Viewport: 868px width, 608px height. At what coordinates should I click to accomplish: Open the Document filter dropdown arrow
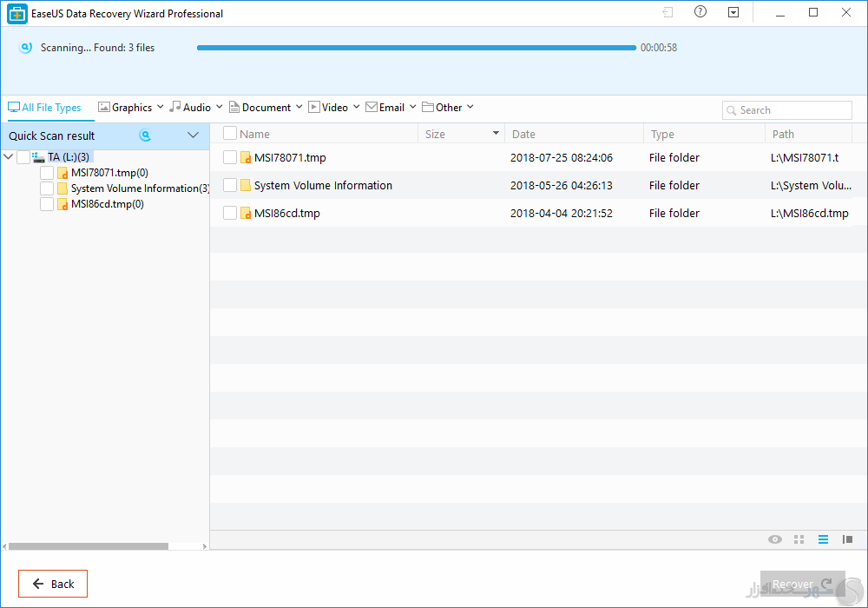click(x=299, y=106)
